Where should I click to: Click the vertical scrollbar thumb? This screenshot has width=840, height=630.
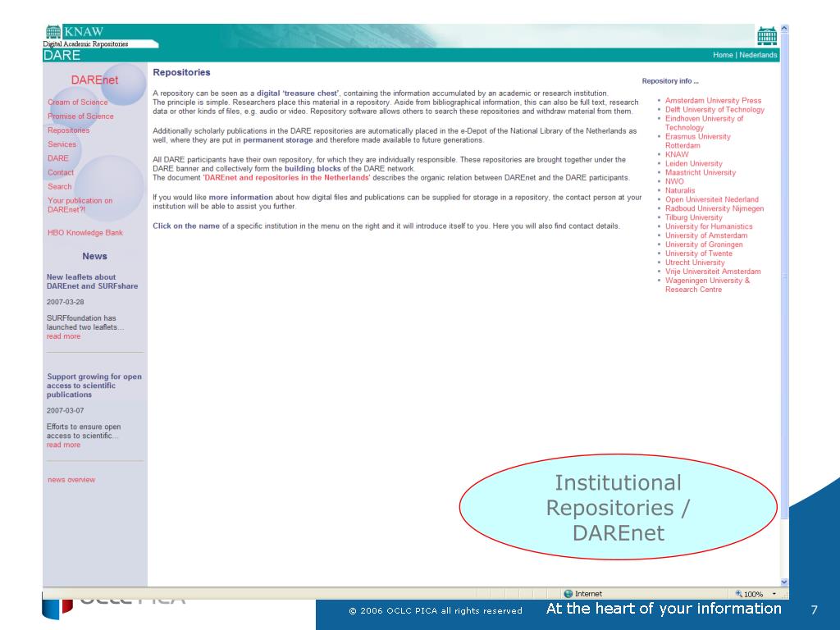784,276
